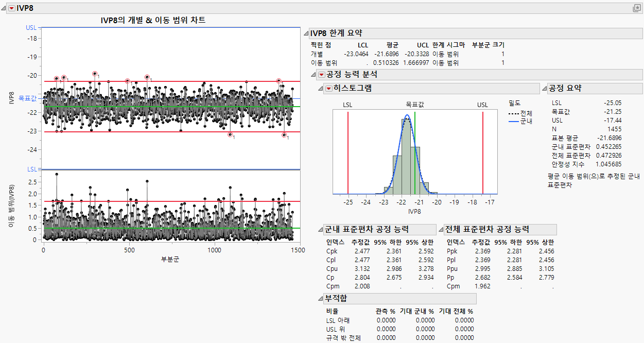644x343 pixels.
Task: Collapse the 공정 요약 panel
Action: pyautogui.click(x=544, y=88)
